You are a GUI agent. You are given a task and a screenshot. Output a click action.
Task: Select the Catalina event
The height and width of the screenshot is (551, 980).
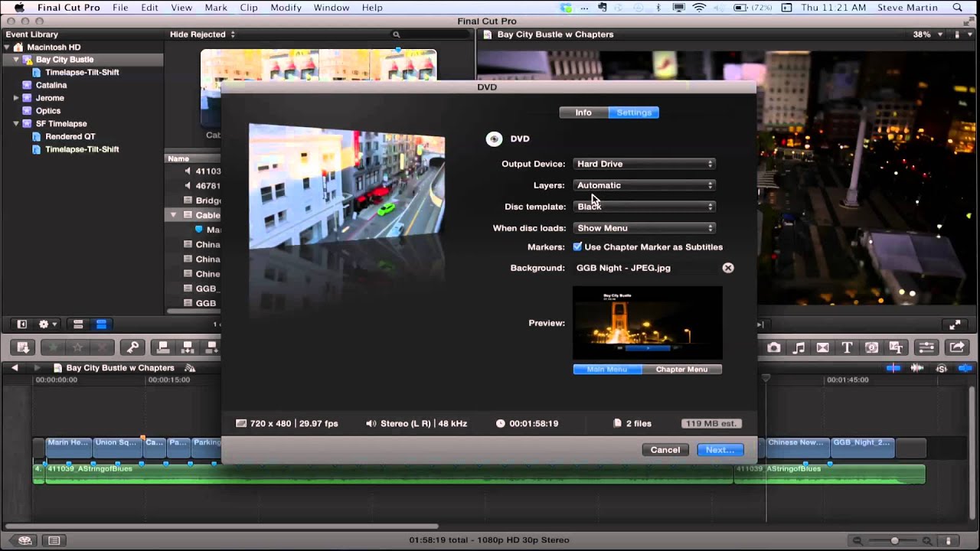[51, 85]
